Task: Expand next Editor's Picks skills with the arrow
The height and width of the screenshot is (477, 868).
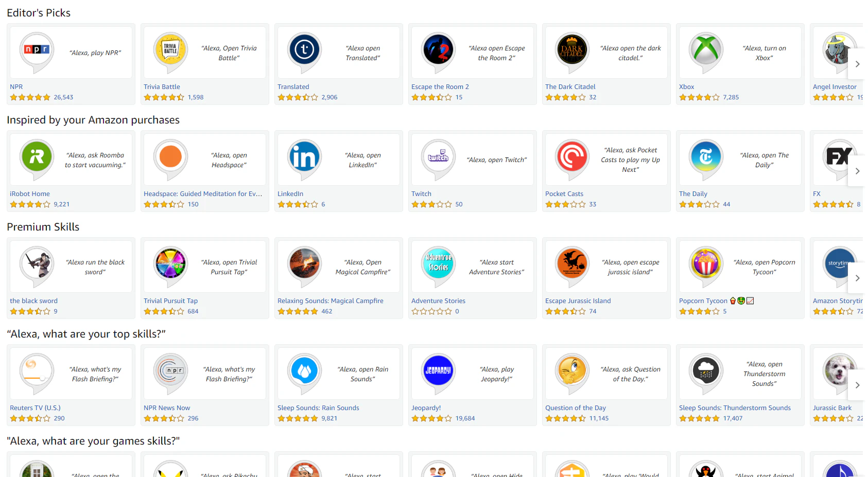Action: (857, 64)
